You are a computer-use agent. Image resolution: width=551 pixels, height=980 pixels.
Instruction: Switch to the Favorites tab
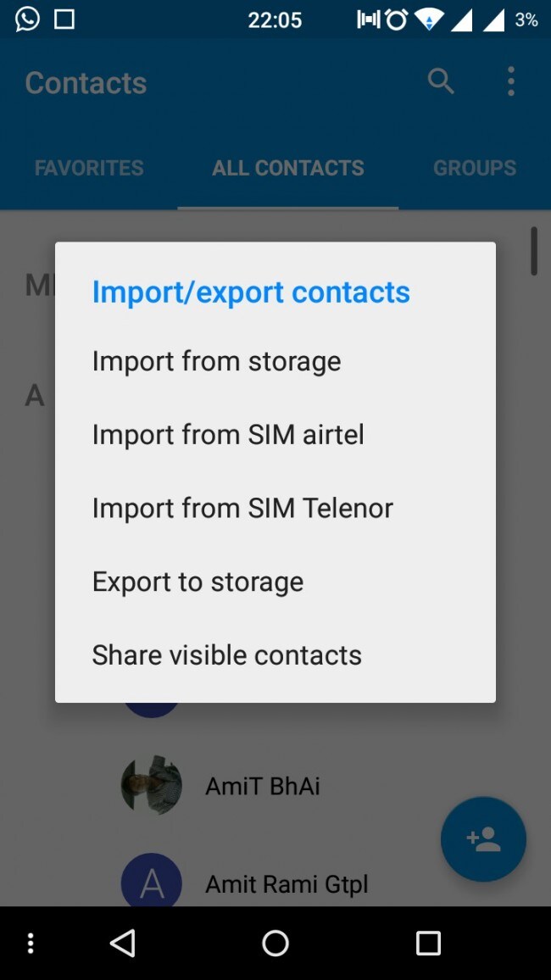tap(89, 168)
